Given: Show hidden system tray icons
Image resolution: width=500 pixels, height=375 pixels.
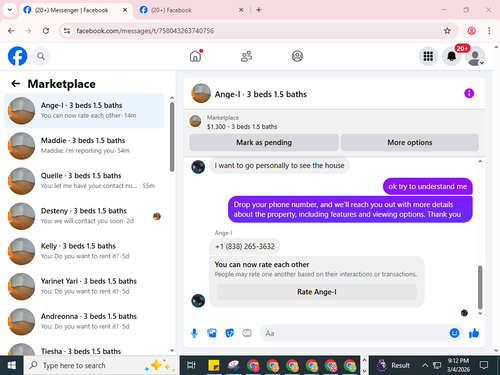Looking at the screenshot, I should pyautogui.click(x=425, y=366).
